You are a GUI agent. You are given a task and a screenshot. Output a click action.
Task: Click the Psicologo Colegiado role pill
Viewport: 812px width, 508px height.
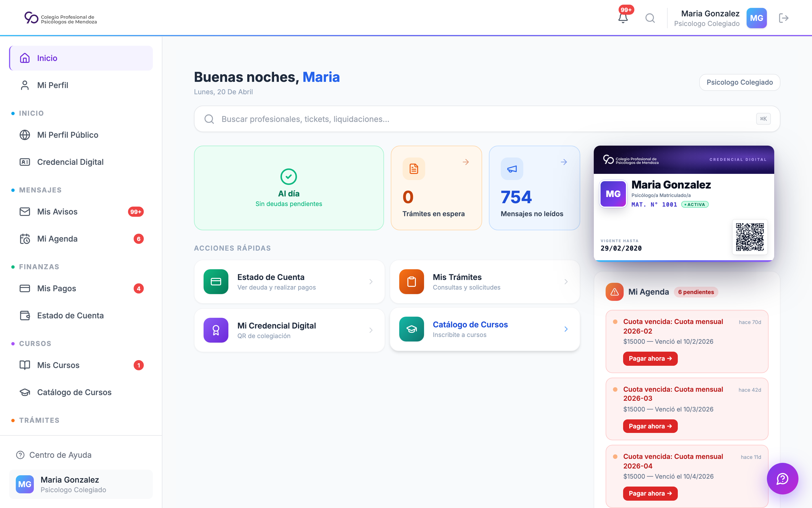pyautogui.click(x=740, y=82)
